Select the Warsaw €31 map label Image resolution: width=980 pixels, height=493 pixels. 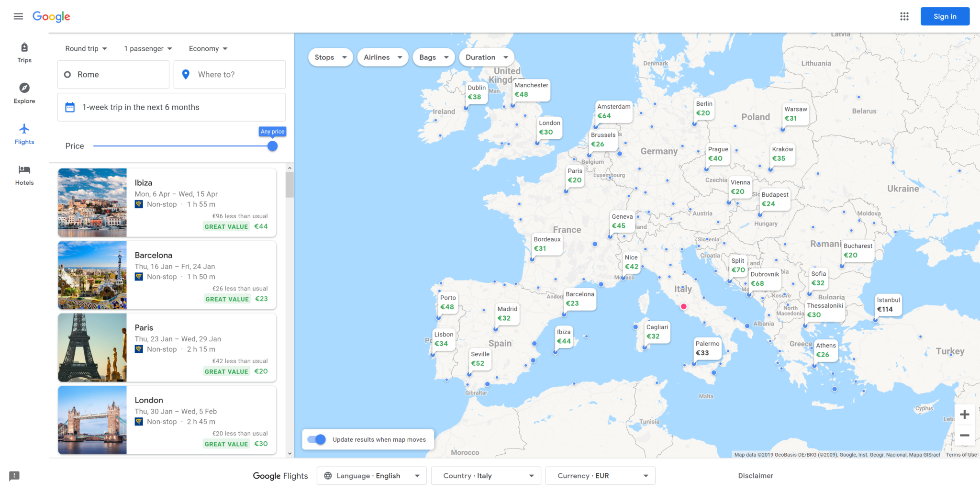(x=795, y=114)
